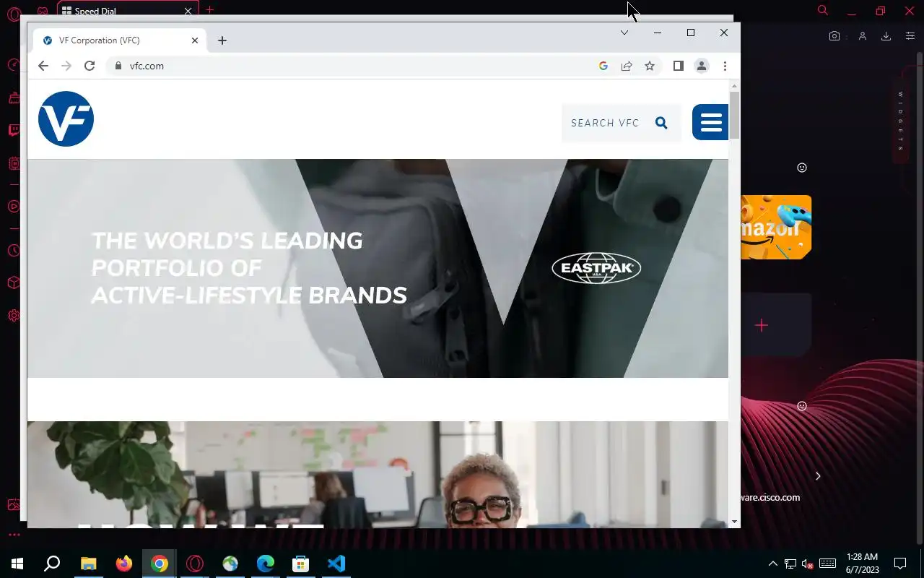Close the VF Corporation (VFC) tab
The height and width of the screenshot is (578, 924).
[195, 40]
